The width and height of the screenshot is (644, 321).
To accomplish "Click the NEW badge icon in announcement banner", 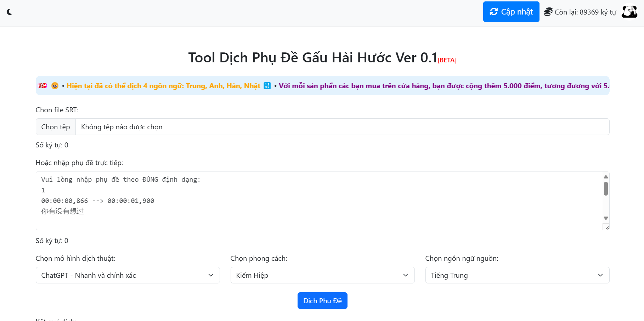I will point(43,86).
